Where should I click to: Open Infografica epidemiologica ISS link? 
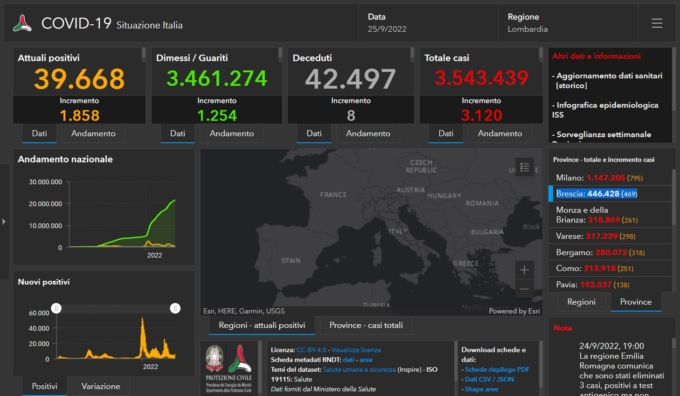click(605, 110)
